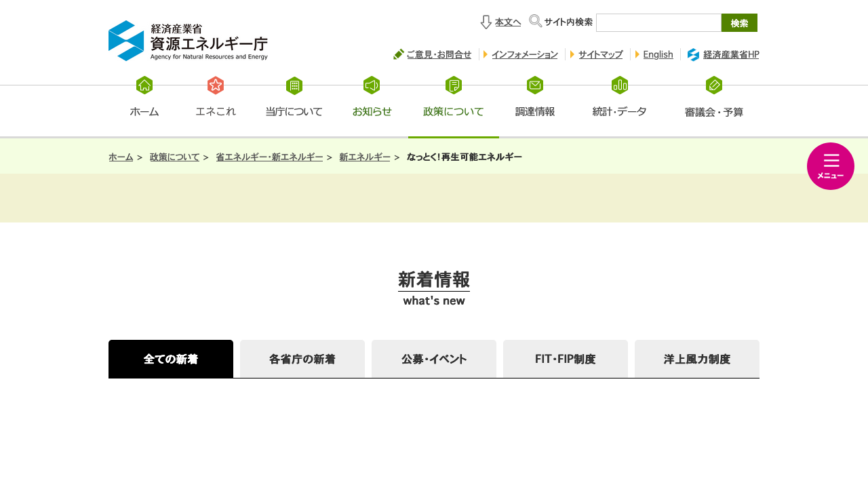Click inside the site search input field
This screenshot has height=485, width=868.
tap(658, 22)
